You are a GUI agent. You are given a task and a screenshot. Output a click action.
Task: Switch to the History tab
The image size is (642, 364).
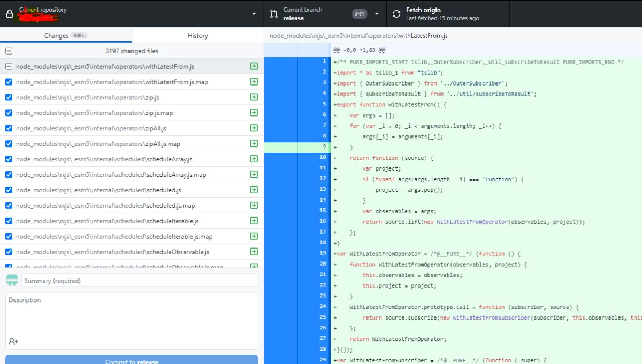pyautogui.click(x=197, y=35)
